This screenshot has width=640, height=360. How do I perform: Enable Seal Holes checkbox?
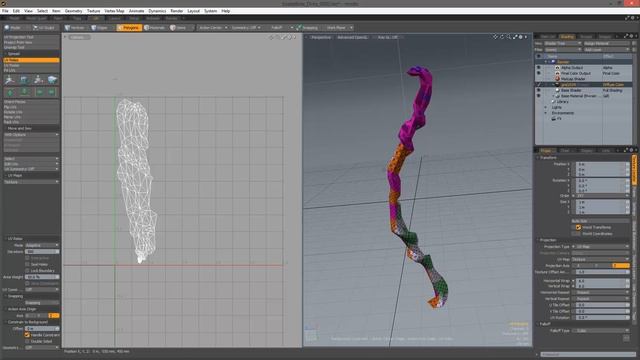(x=27, y=264)
